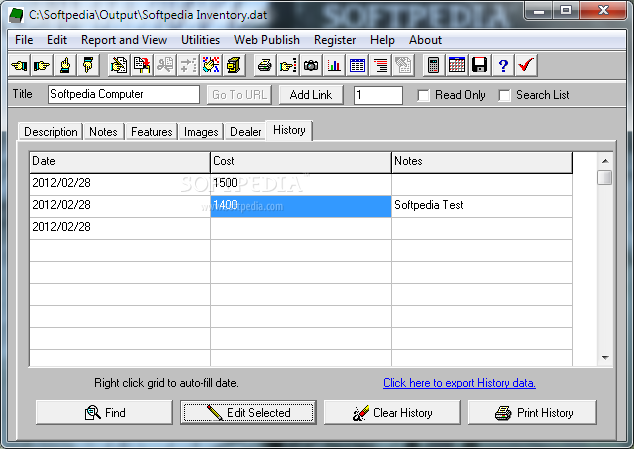The width and height of the screenshot is (634, 449).
Task: Select the cost cell showing 1500
Action: point(301,184)
